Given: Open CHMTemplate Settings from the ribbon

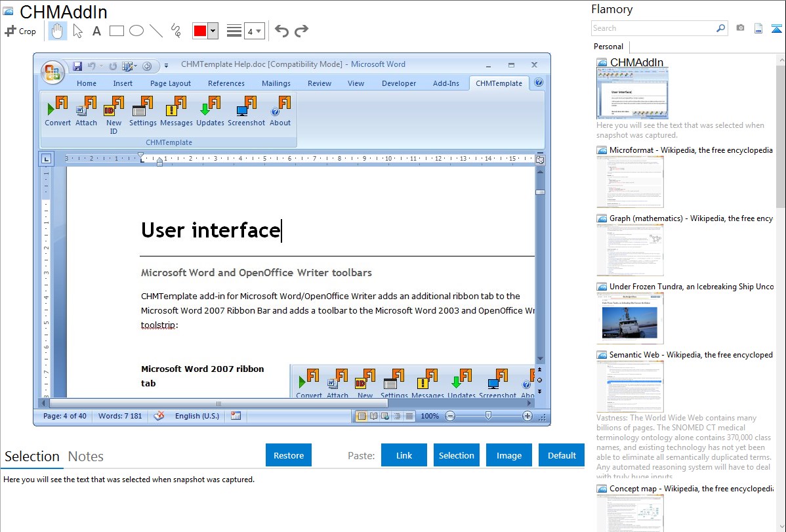Looking at the screenshot, I should click(x=143, y=112).
